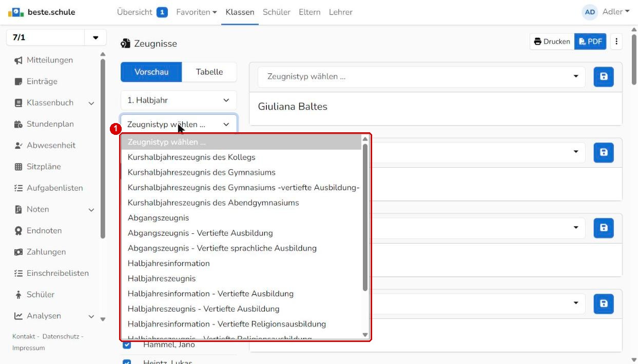This screenshot has height=364, width=638.
Task: Click the Klassenbuch book icon
Action: pos(18,103)
